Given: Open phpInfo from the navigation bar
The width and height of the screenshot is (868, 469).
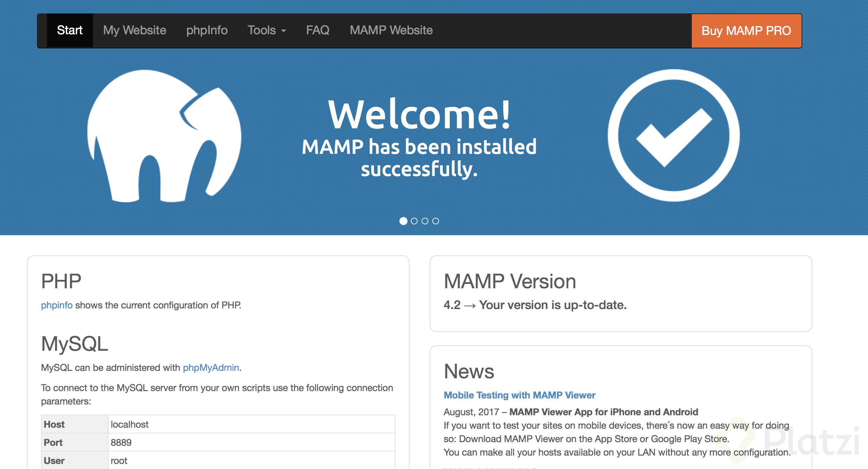Looking at the screenshot, I should [206, 30].
